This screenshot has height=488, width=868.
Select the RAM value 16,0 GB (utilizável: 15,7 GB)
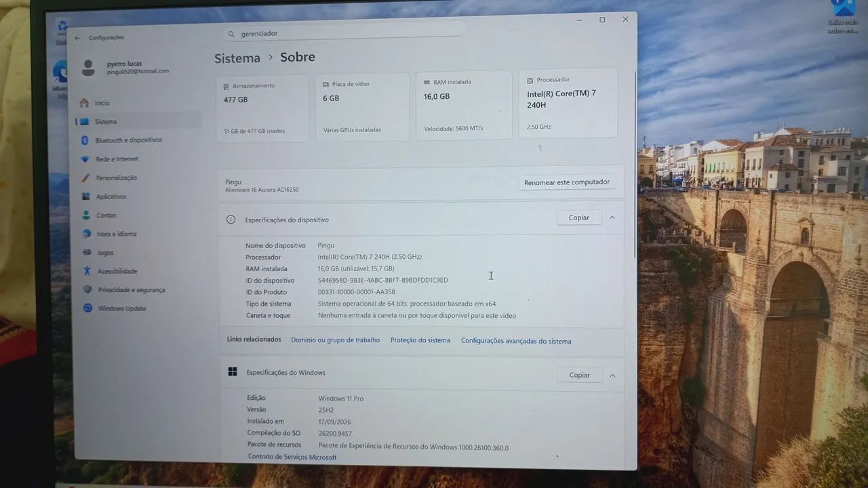pos(356,268)
